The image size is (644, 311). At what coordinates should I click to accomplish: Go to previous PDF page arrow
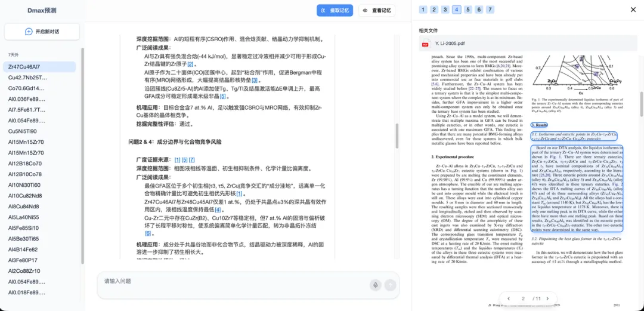pyautogui.click(x=509, y=298)
